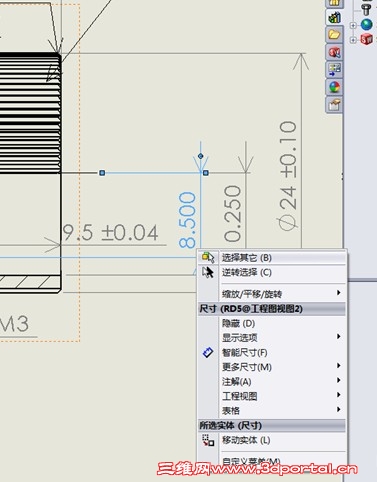The height and width of the screenshot is (482, 377).
Task: Expand the 显示选项 submenu
Action: (272, 338)
